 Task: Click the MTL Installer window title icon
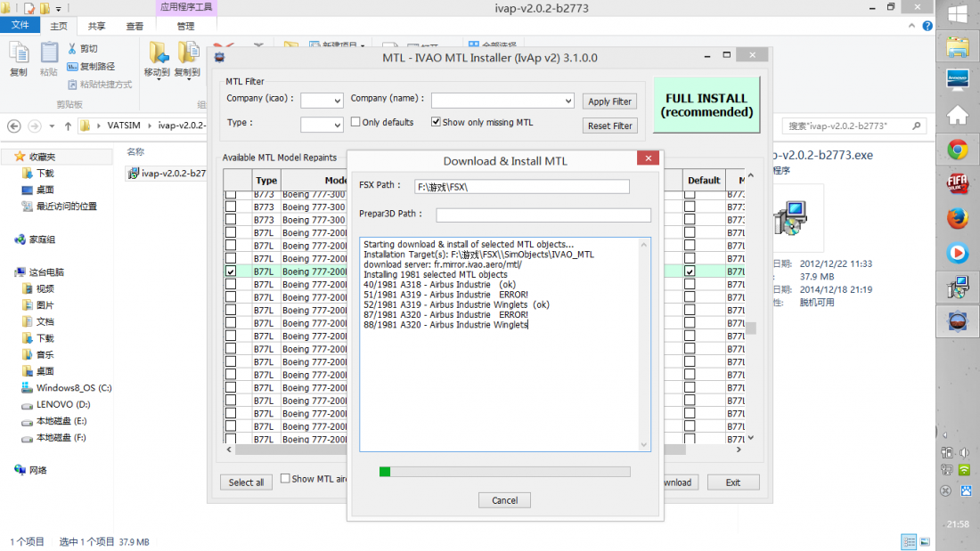click(x=219, y=58)
